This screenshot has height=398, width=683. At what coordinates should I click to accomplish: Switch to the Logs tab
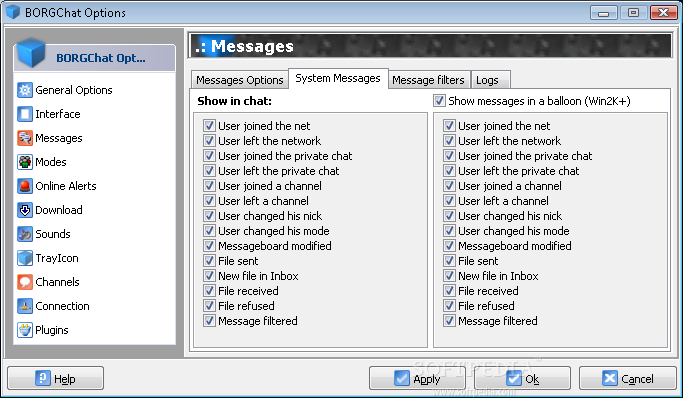point(490,80)
